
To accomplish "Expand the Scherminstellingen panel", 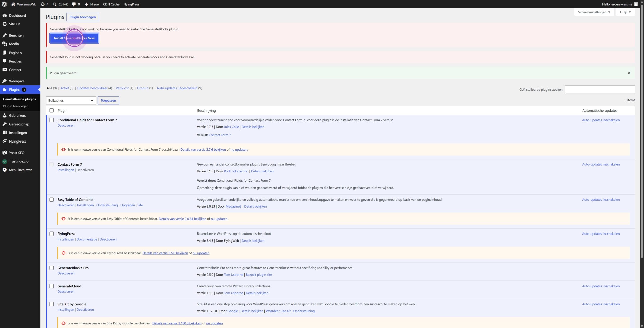I will point(594,12).
